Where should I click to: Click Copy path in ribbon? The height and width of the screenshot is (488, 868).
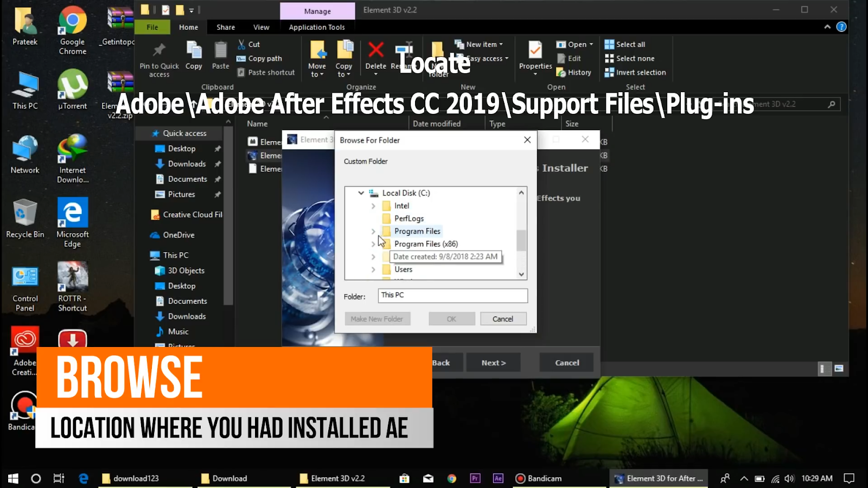(259, 59)
